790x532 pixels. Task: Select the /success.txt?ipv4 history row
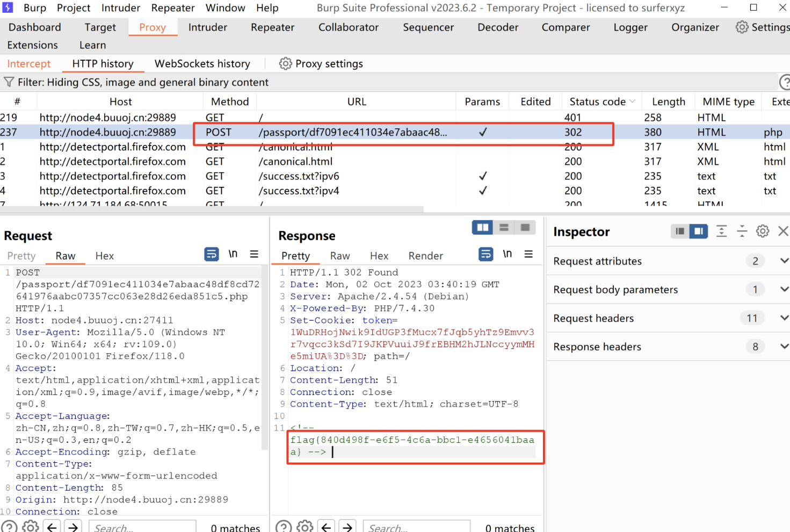tap(395, 191)
